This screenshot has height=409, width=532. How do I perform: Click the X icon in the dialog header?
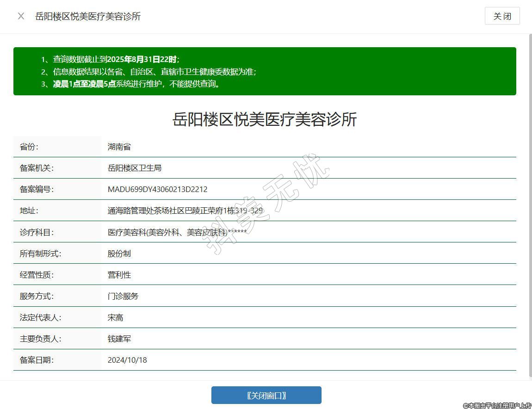(21, 16)
